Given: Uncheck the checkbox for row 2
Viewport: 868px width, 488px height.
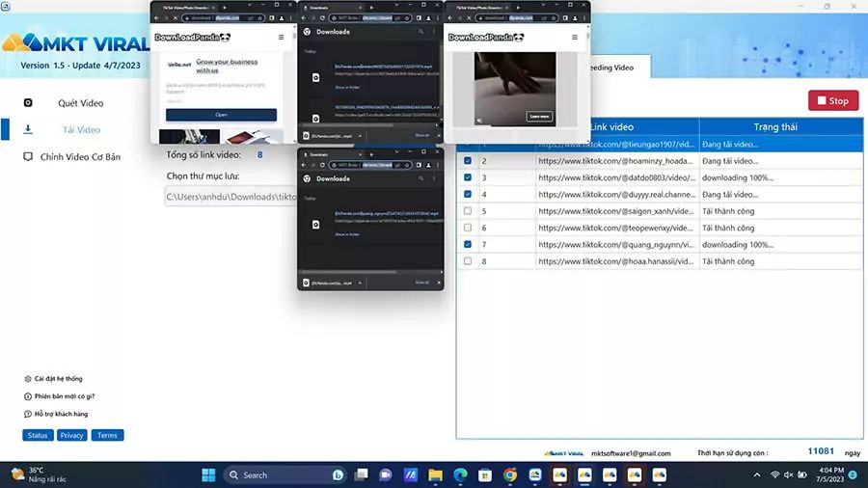Looking at the screenshot, I should click(468, 161).
